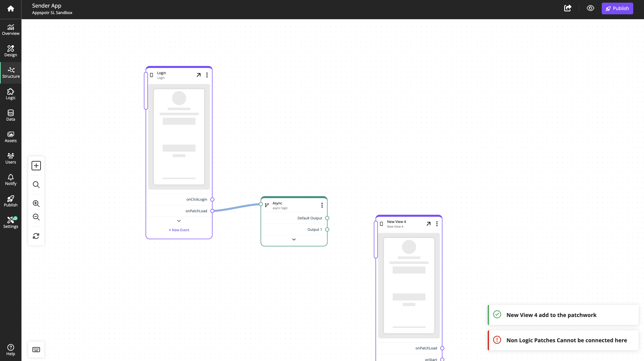Select the zoom in magnifier icon

pyautogui.click(x=36, y=203)
